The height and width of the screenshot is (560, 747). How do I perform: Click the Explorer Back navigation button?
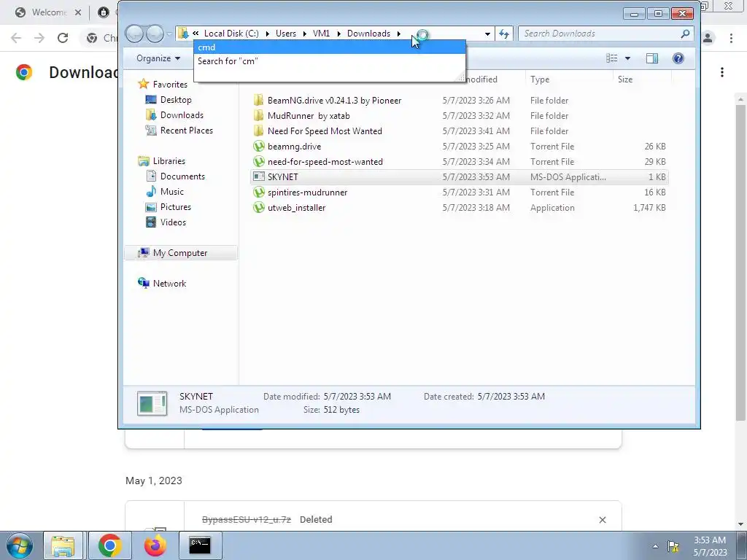[134, 34]
